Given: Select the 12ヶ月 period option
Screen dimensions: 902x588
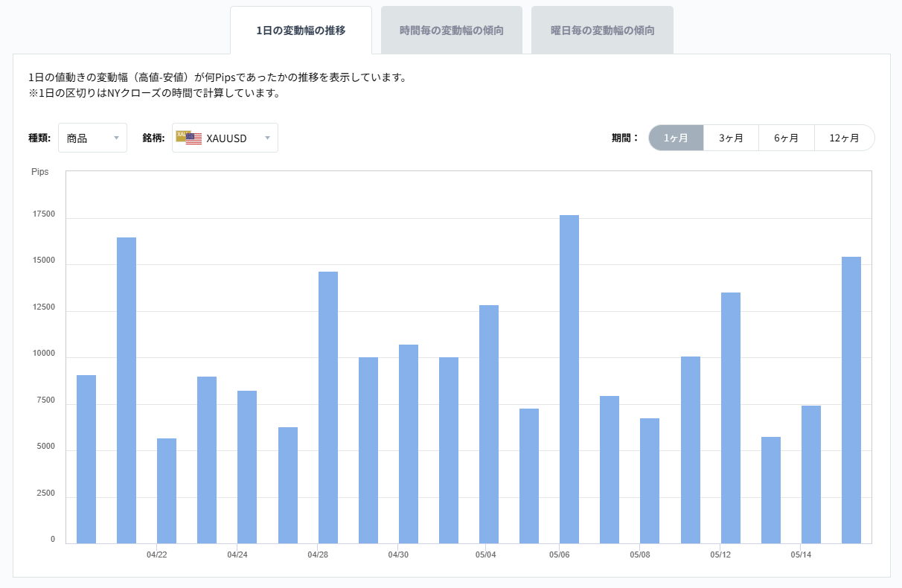Looking at the screenshot, I should coord(844,138).
